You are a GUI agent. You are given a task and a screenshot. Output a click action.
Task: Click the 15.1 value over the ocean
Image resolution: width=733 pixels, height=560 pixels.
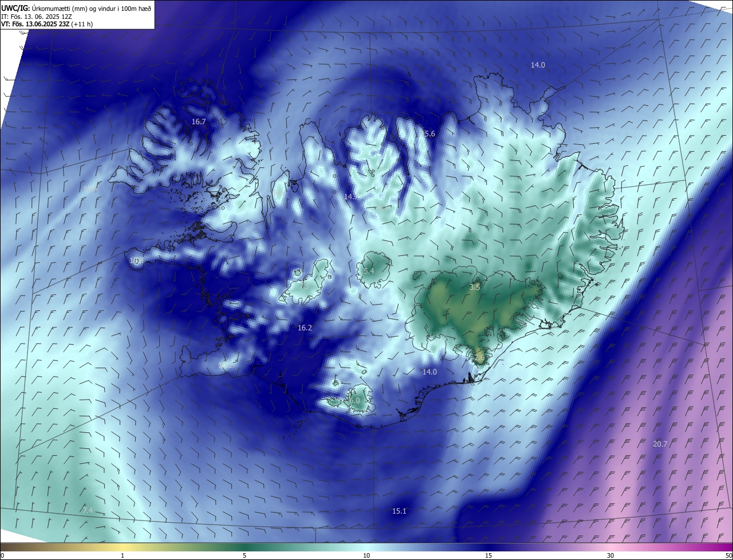tap(399, 511)
